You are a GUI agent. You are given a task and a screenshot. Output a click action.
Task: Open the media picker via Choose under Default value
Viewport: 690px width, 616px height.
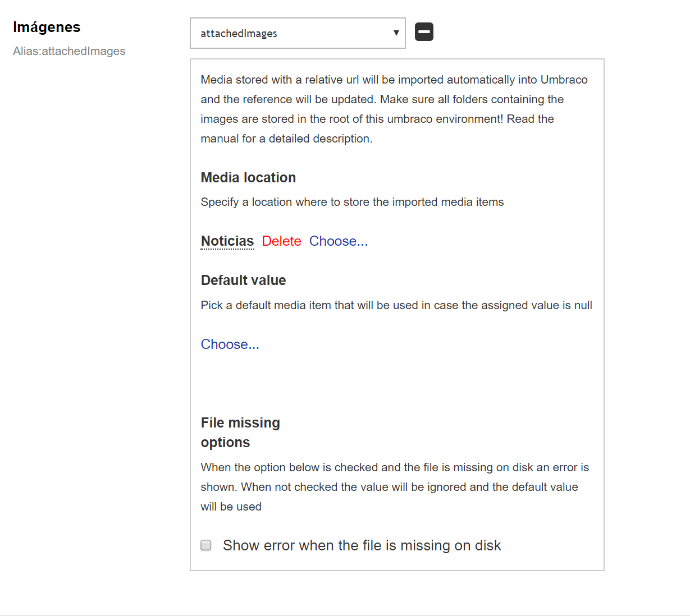pos(230,344)
